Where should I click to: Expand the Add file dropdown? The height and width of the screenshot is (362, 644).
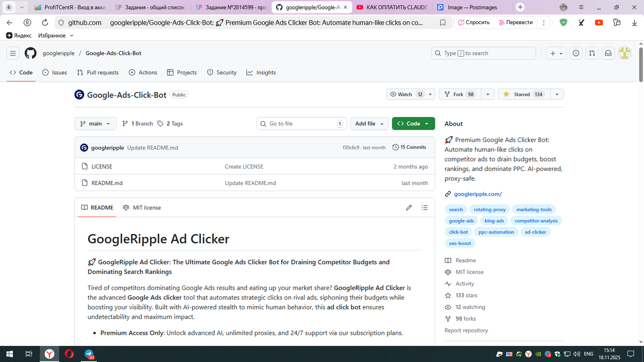coord(369,124)
